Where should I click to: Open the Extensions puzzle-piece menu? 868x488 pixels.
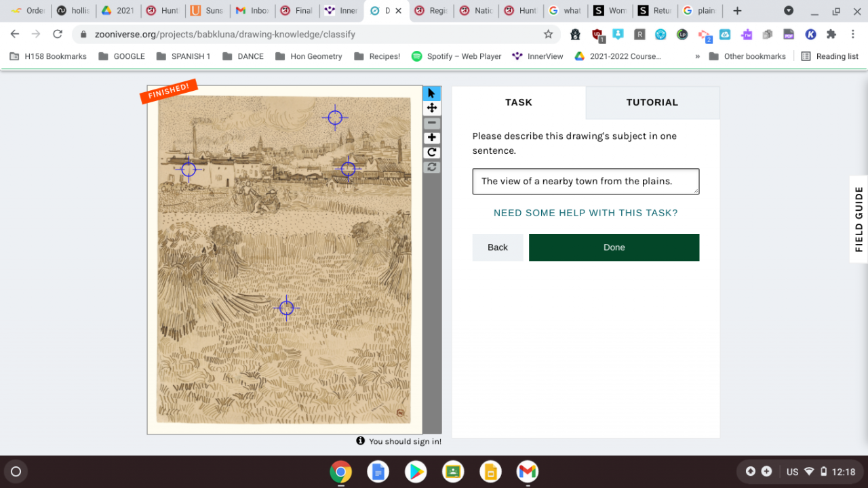[831, 34]
